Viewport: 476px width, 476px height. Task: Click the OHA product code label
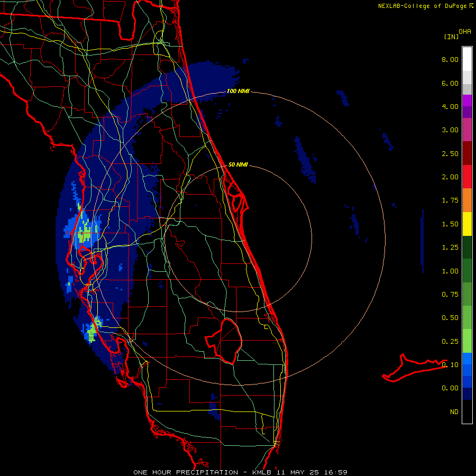[465, 32]
